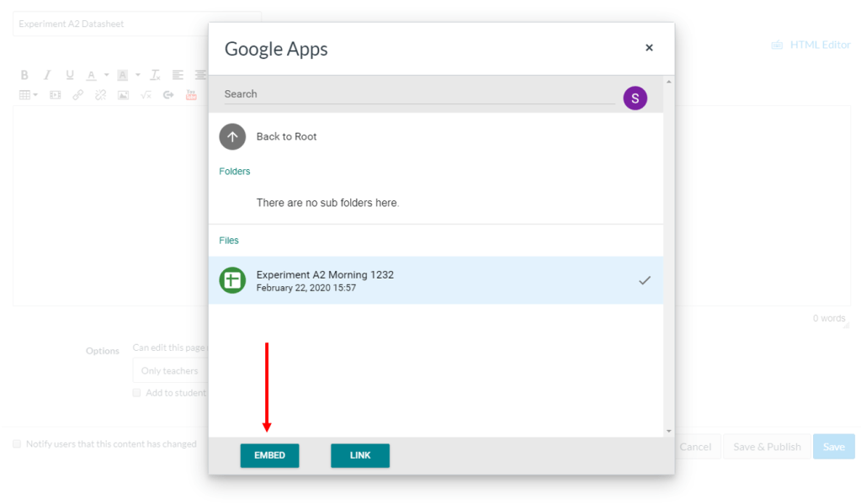This screenshot has width=861, height=504.
Task: Toggle checkmark on Experiment A2 Morning 1232
Action: [644, 280]
